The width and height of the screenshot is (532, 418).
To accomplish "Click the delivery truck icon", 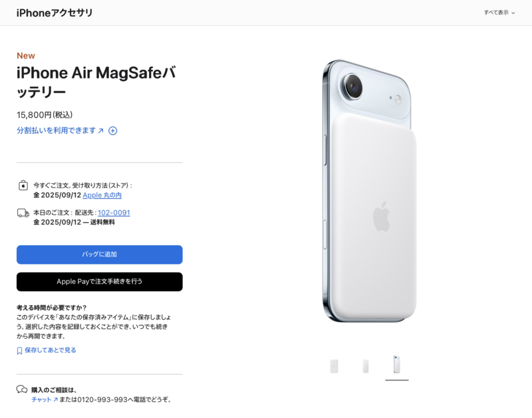I will point(23,213).
